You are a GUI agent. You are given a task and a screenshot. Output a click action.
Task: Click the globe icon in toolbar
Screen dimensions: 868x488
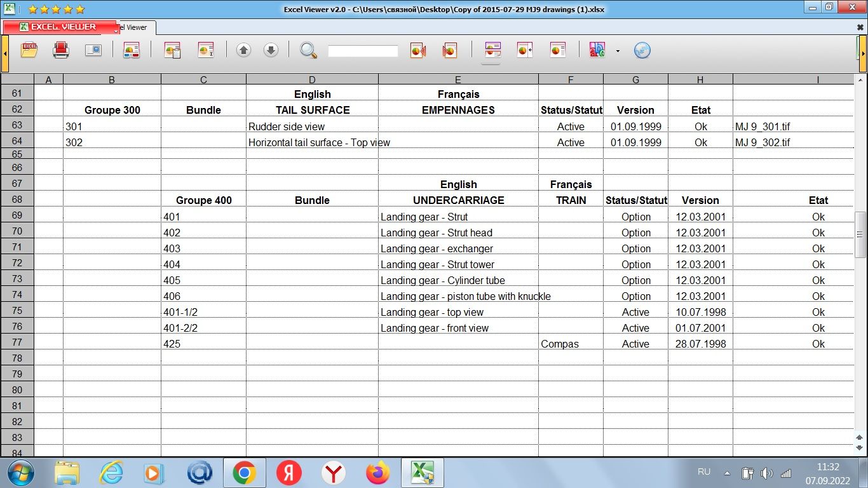(x=642, y=50)
